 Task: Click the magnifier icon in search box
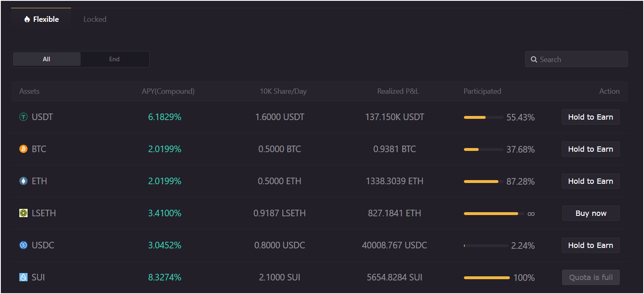(x=534, y=60)
